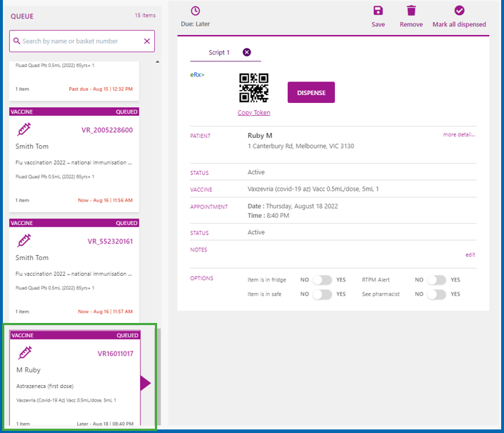This screenshot has width=504, height=433.
Task: Click syringe icon on VR16011017 card
Action: click(x=25, y=352)
